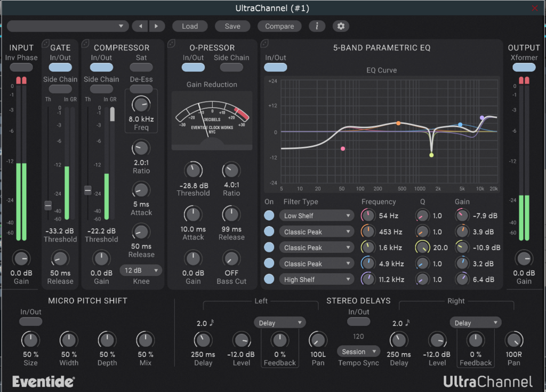Click the Load preset button
The image size is (546, 392).
point(190,26)
